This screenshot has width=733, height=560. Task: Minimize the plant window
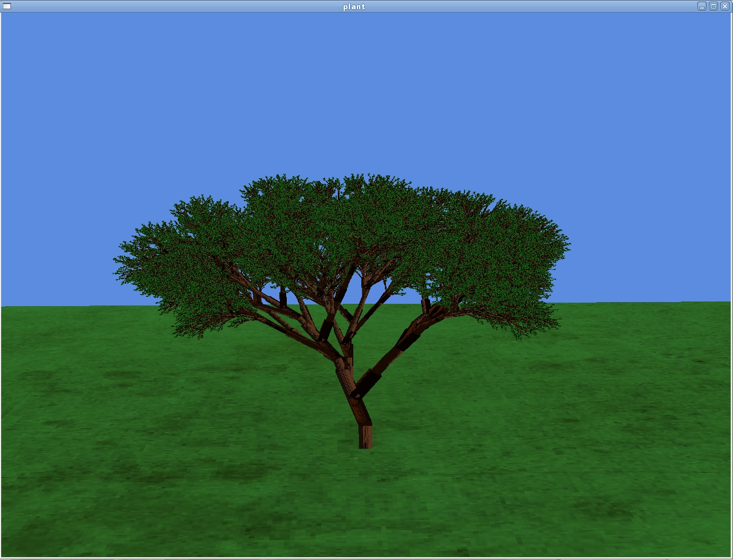click(x=701, y=6)
